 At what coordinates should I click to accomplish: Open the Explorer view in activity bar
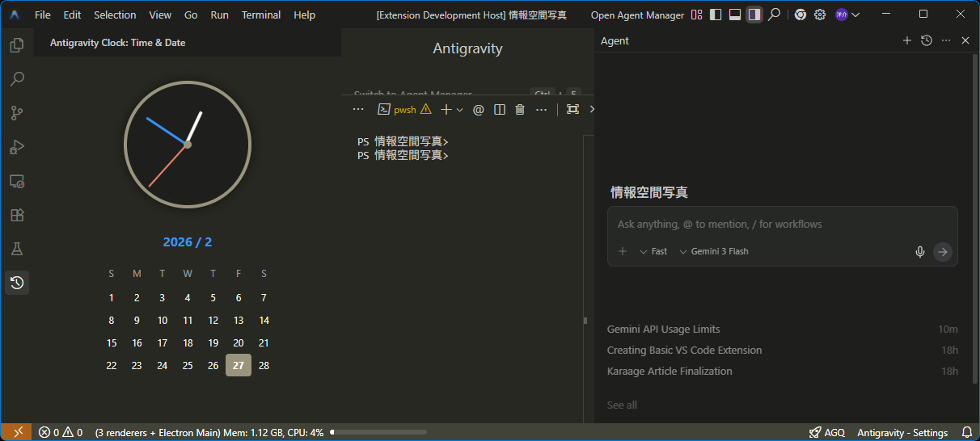(16, 45)
